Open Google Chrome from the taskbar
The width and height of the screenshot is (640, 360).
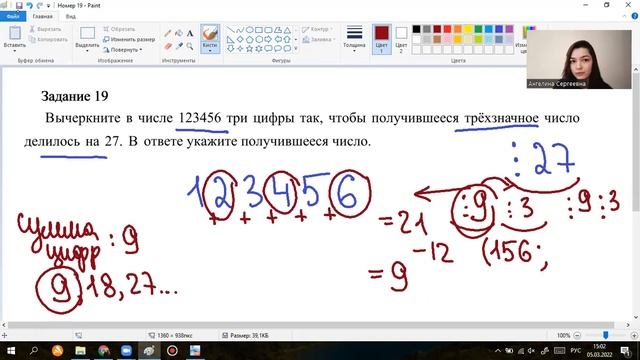(x=104, y=351)
